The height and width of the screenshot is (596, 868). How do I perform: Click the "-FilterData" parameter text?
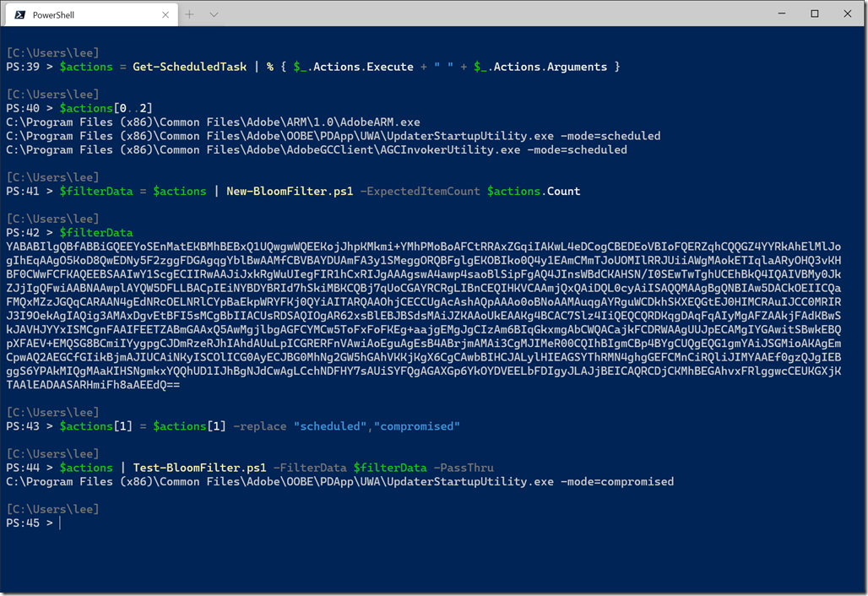[x=310, y=469]
